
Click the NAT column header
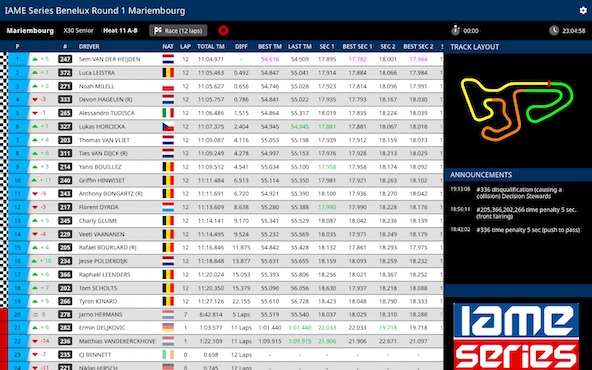pyautogui.click(x=168, y=46)
